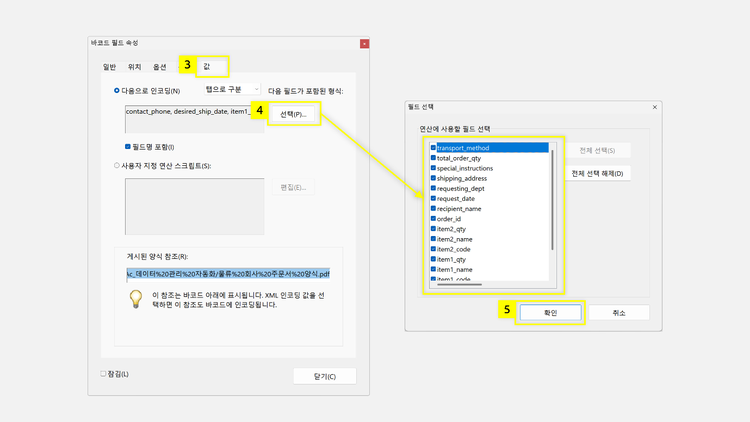Toggle the item2_name checkbox
The image size is (750, 422).
(x=433, y=239)
